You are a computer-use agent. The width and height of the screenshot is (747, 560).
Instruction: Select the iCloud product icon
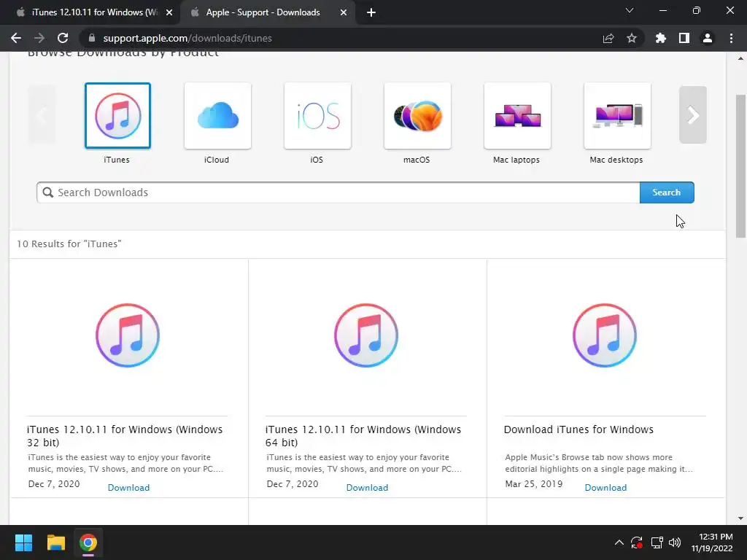(x=217, y=116)
